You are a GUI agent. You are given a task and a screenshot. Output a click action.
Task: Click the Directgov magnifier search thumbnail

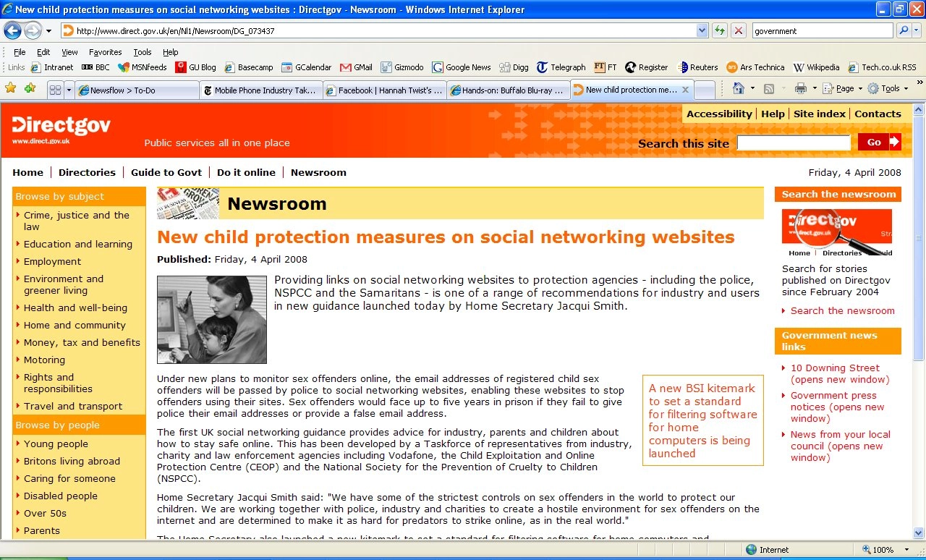pos(837,232)
